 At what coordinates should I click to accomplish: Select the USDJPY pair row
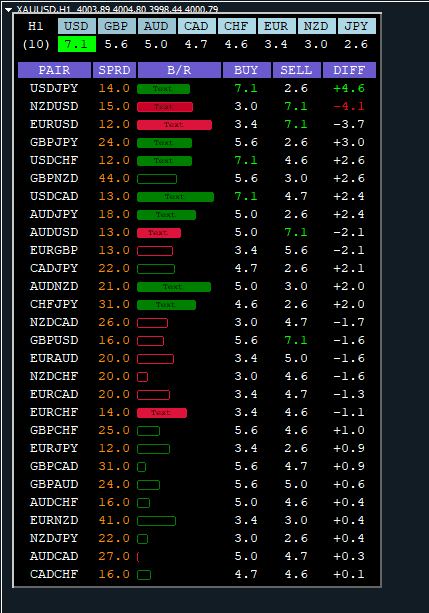[x=197, y=88]
